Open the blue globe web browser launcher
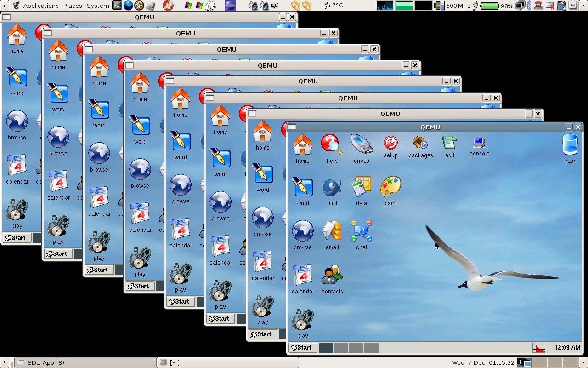 coord(128,6)
